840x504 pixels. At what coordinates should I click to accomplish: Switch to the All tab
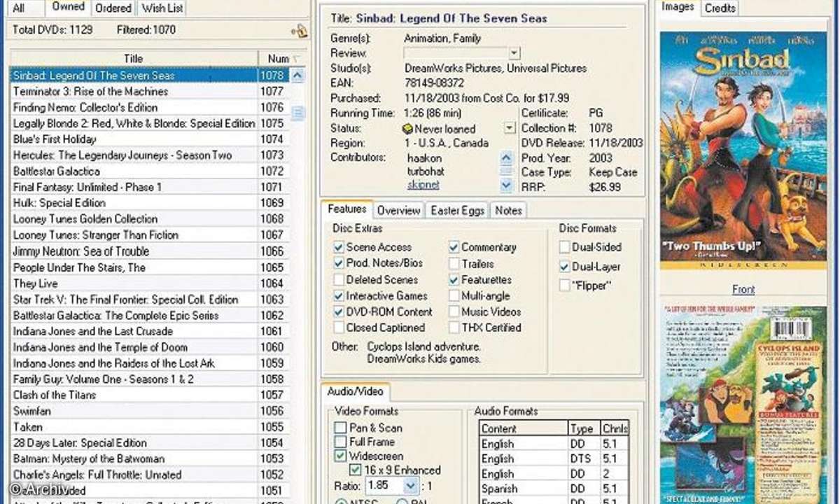click(18, 8)
